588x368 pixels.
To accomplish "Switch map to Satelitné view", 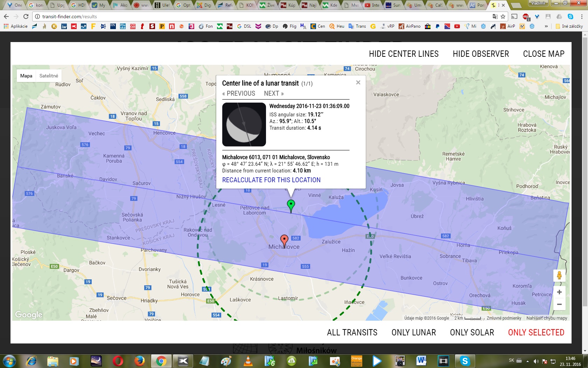I will pyautogui.click(x=49, y=76).
